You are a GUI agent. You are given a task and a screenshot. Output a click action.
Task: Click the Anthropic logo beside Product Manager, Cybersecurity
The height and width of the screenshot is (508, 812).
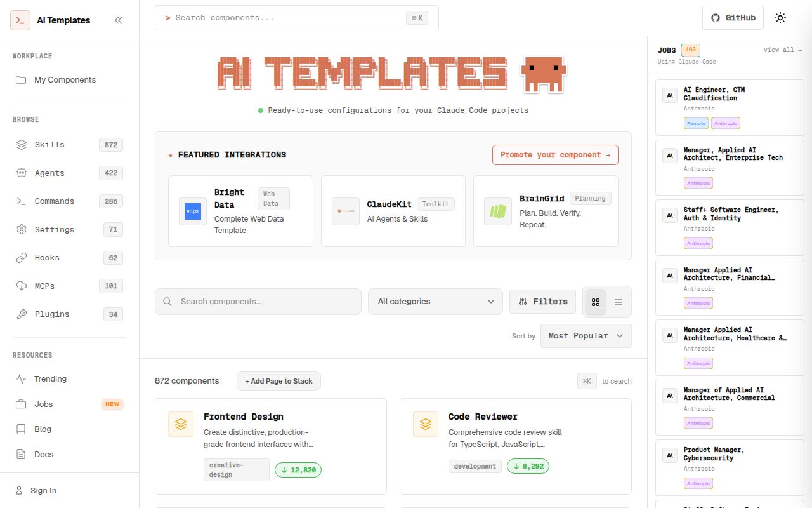point(670,455)
